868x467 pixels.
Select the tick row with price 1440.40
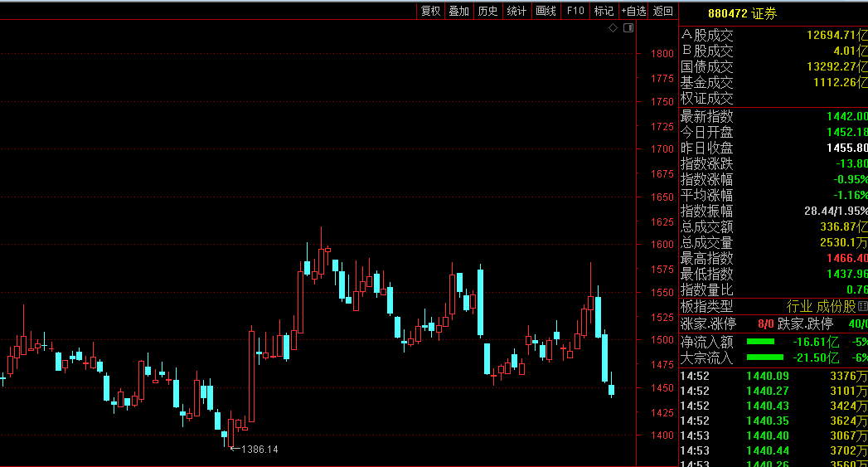(x=773, y=436)
